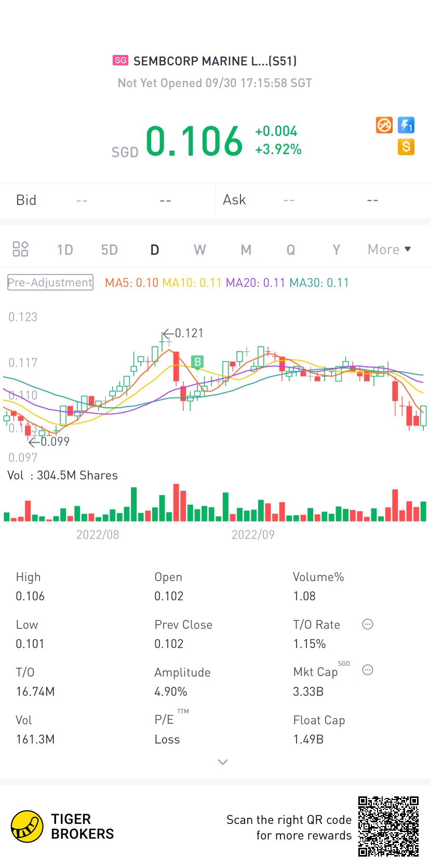This screenshot has width=430, height=868.
Task: Tap the T/O Rate value 1.15%
Action: click(310, 644)
